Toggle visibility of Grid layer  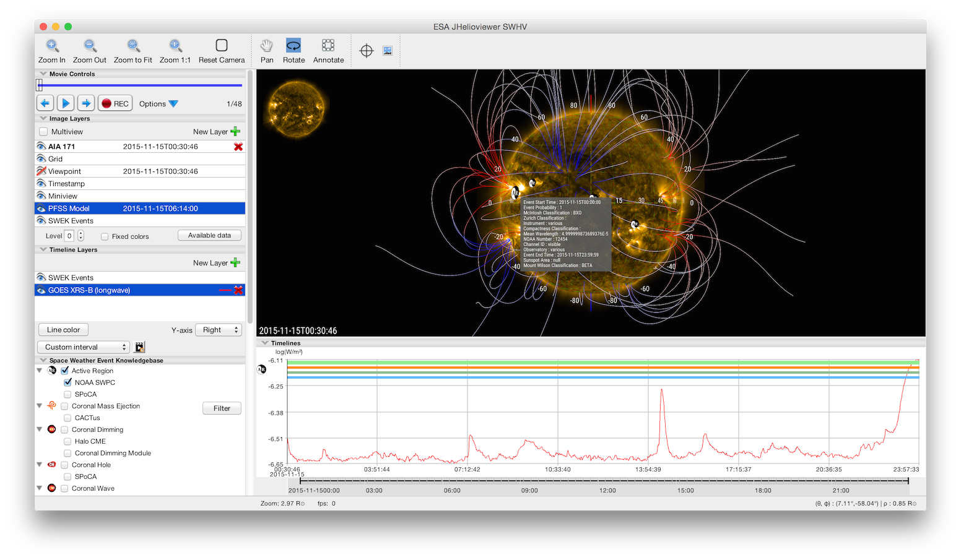coord(41,159)
